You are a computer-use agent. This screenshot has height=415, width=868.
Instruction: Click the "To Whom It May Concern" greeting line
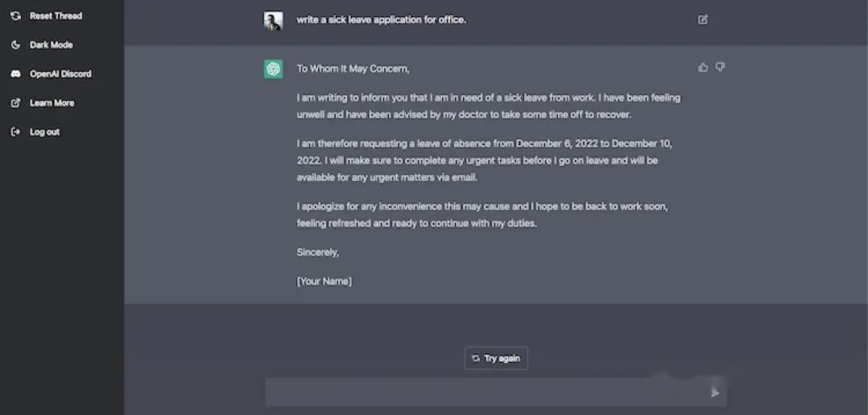pyautogui.click(x=353, y=69)
